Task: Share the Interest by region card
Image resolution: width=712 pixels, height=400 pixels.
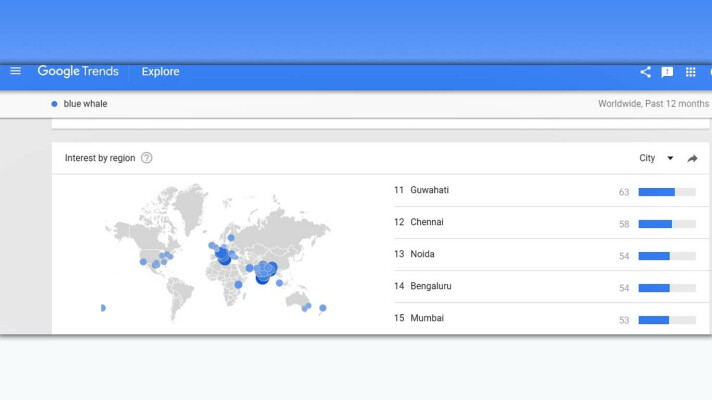Action: (x=692, y=158)
